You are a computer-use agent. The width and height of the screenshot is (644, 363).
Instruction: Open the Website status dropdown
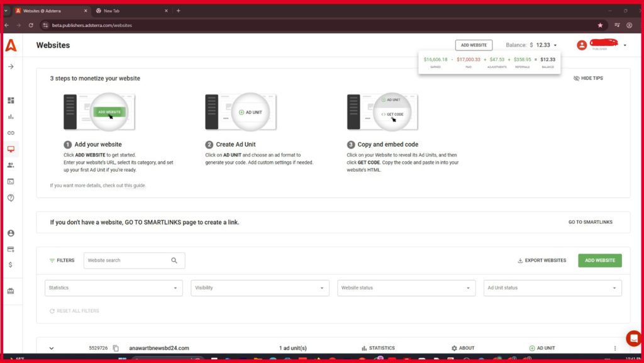[406, 288]
